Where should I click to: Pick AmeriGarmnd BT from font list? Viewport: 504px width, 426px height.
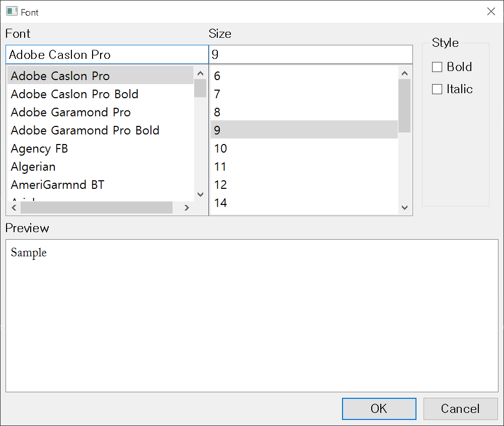tap(100, 185)
